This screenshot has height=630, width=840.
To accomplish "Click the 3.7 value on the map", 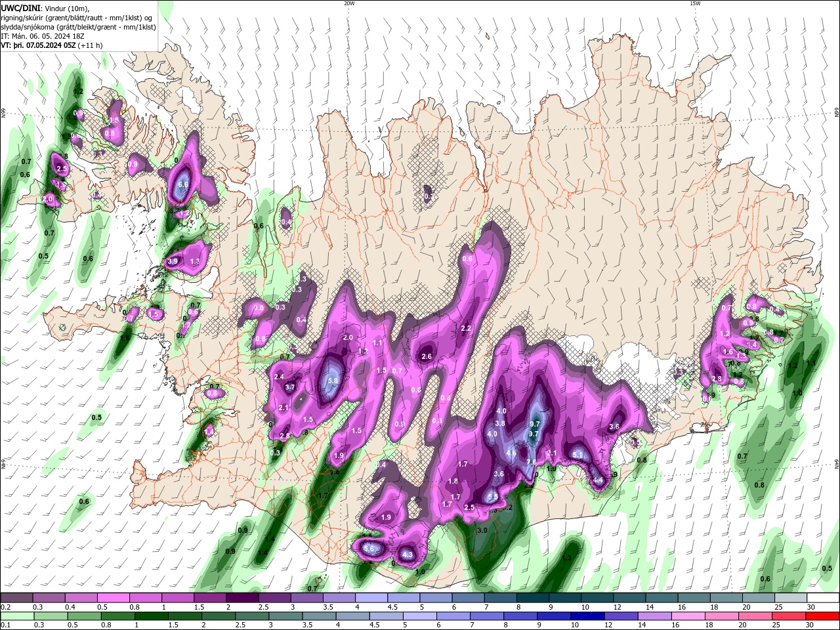I will tap(290, 387).
